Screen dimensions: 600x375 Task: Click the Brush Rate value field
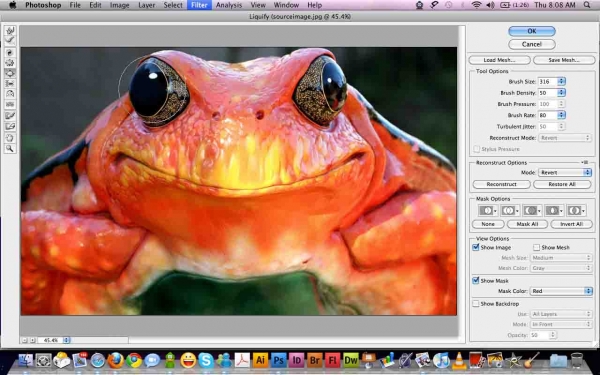click(x=548, y=115)
